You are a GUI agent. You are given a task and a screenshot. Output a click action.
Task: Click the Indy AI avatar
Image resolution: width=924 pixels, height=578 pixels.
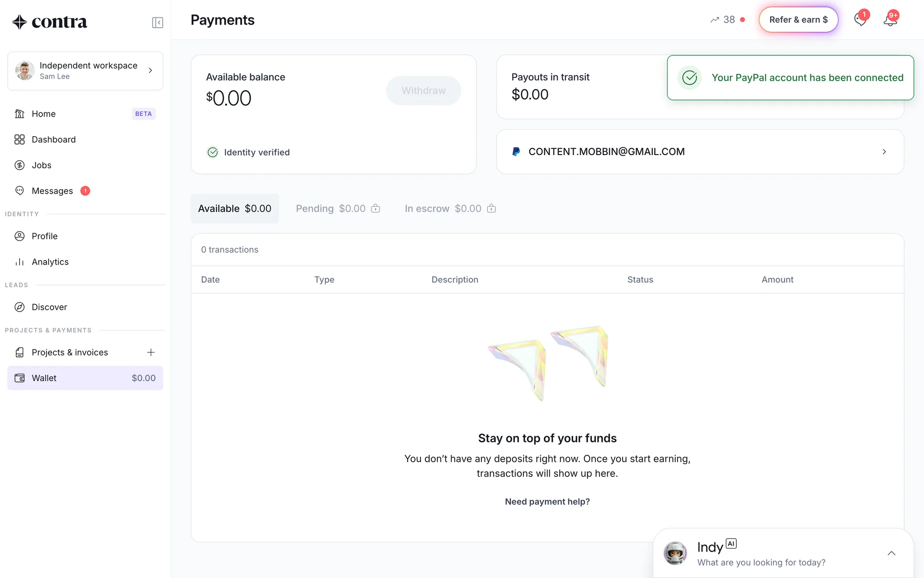point(675,553)
